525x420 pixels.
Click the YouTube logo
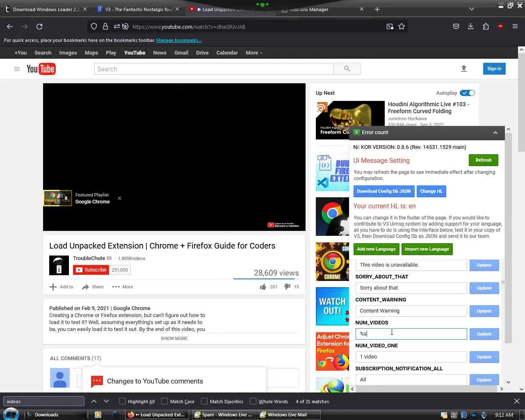pyautogui.click(x=41, y=69)
